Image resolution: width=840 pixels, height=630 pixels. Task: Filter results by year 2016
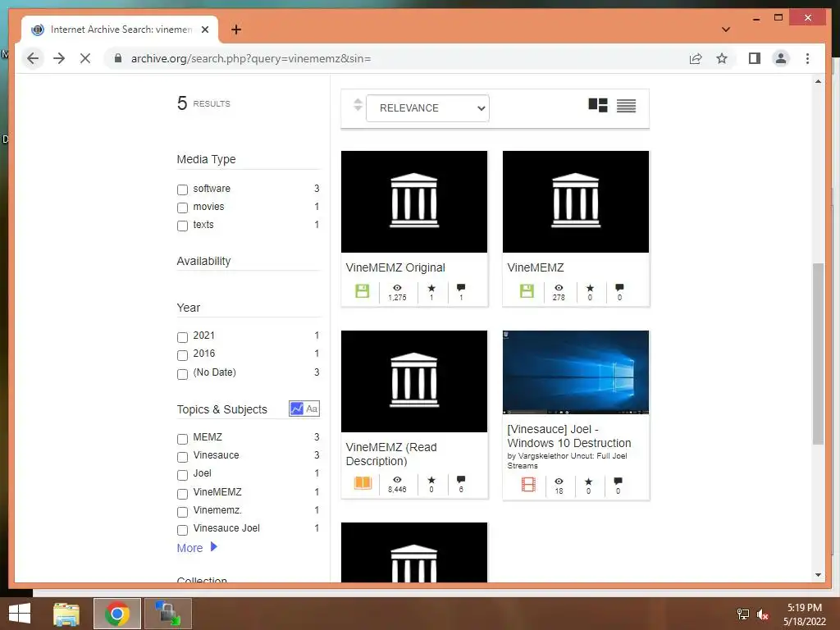tap(182, 355)
